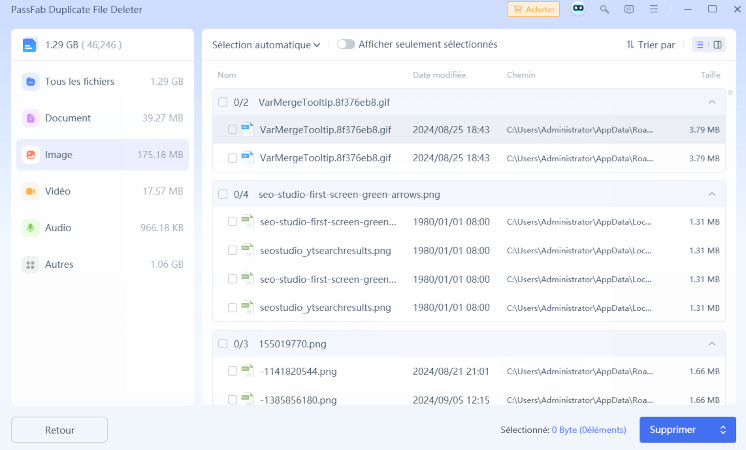Collapse the seo-studio-first-screen-green-arrows.png group

pos(712,194)
